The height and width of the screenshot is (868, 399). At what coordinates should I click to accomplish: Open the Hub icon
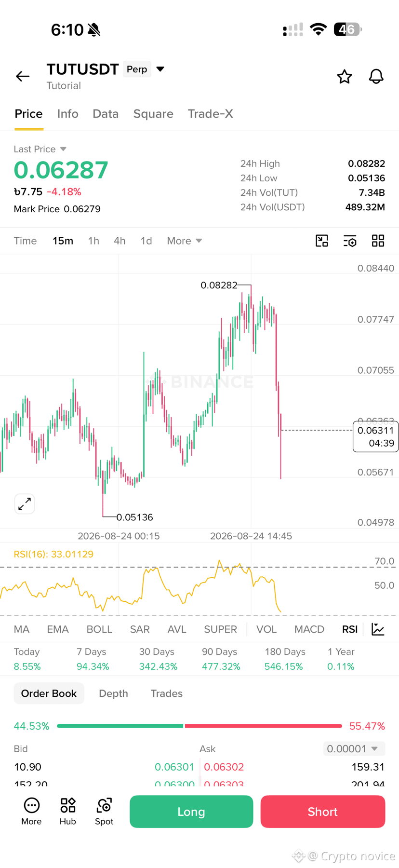click(x=68, y=812)
